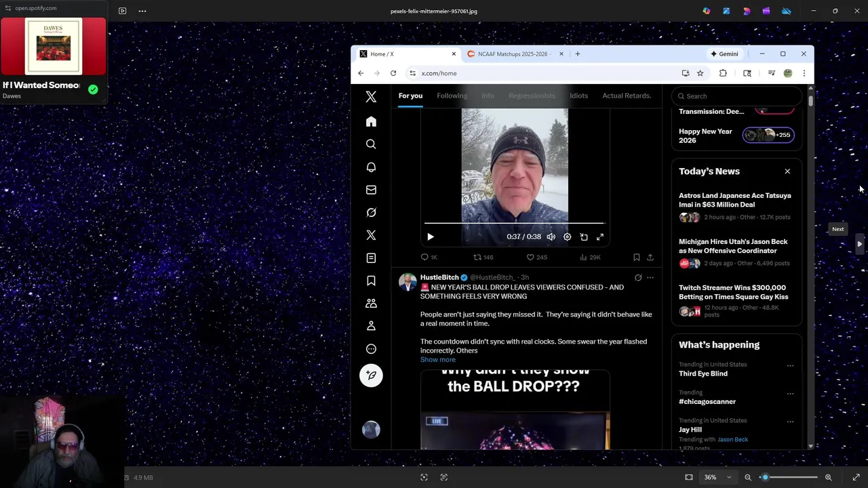The height and width of the screenshot is (488, 868).
Task: Go to the Next image in Photos
Action: click(859, 244)
